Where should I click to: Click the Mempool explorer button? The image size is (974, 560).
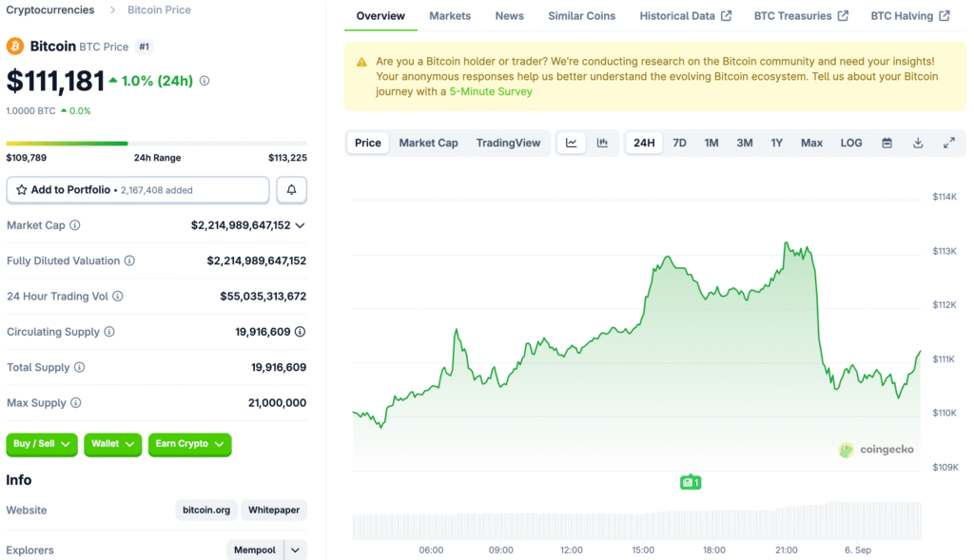(255, 550)
